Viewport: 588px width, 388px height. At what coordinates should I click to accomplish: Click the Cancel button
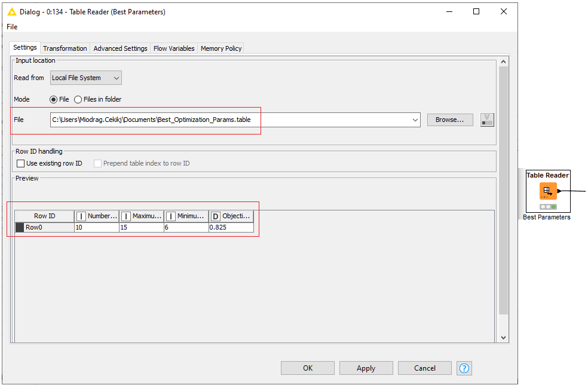pos(424,368)
